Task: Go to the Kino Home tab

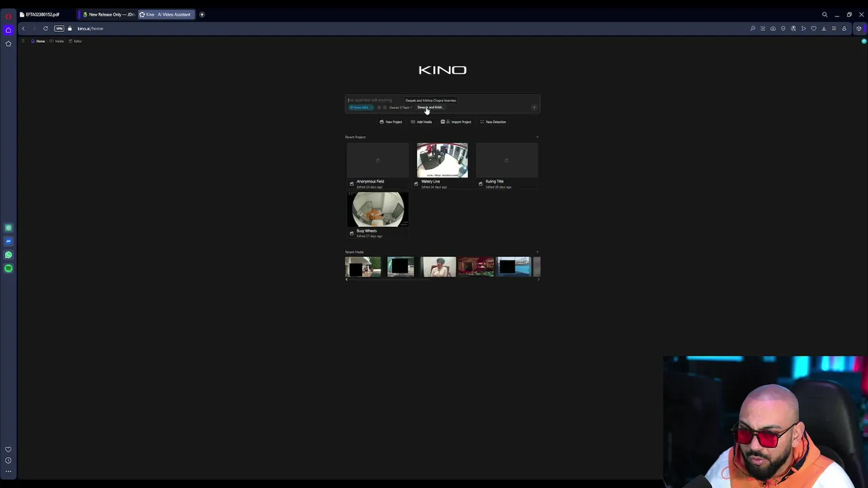Action: point(38,41)
